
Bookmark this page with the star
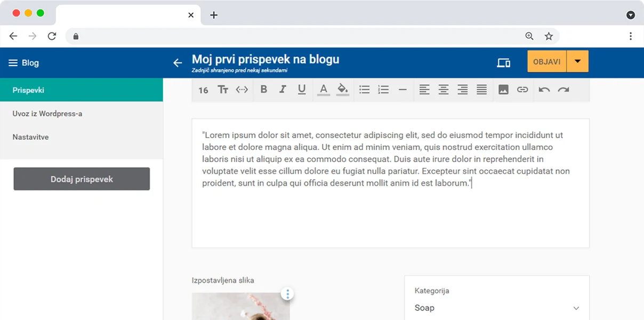pos(549,36)
